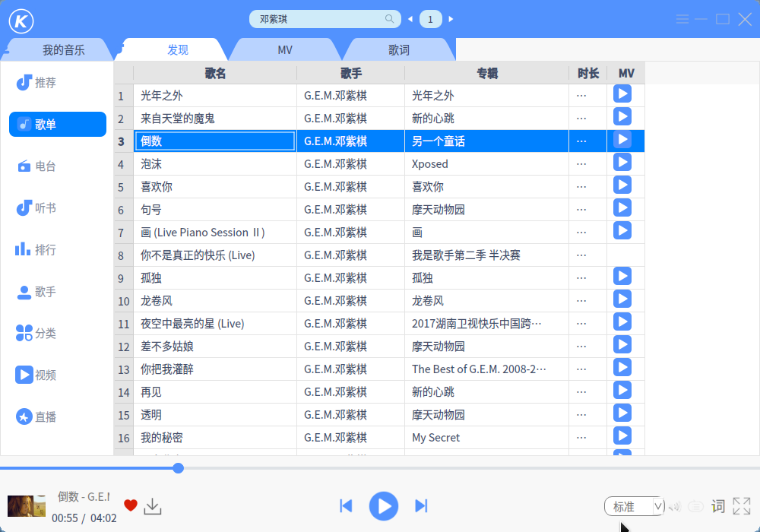Play MV for 我的秘密
Screen dimensions: 760x532
[622, 436]
